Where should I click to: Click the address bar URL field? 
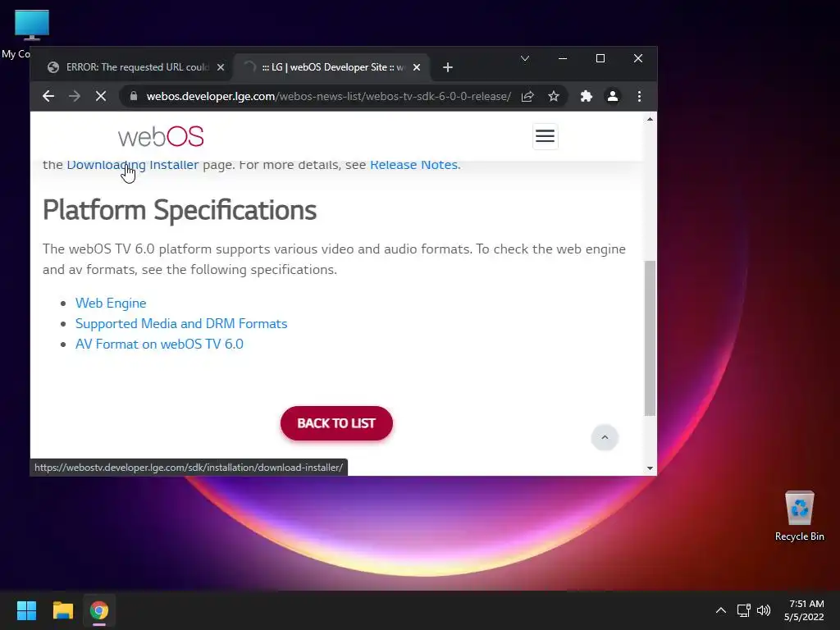(328, 97)
